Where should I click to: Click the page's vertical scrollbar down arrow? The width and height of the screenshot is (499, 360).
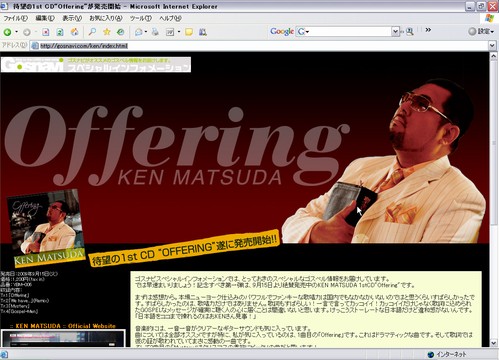coord(493,343)
